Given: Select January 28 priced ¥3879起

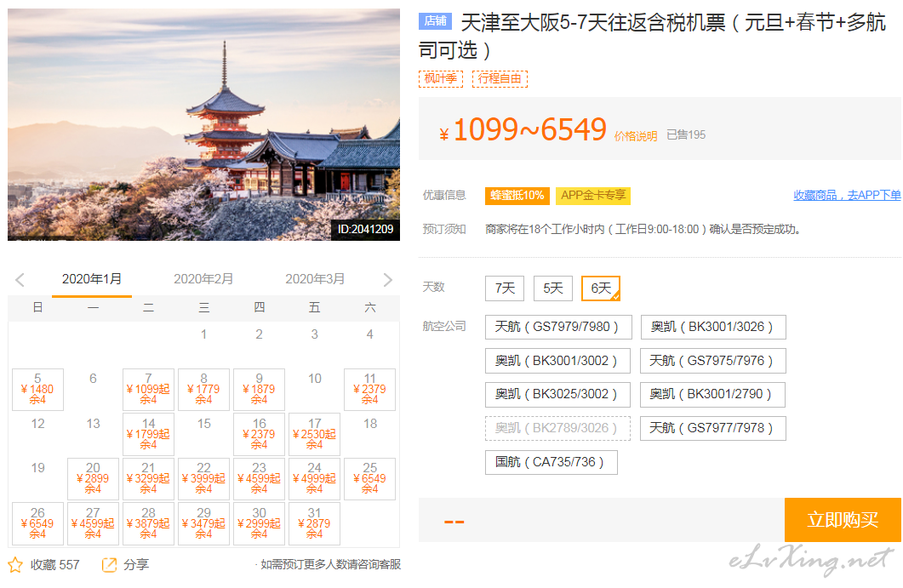Looking at the screenshot, I should (x=149, y=523).
